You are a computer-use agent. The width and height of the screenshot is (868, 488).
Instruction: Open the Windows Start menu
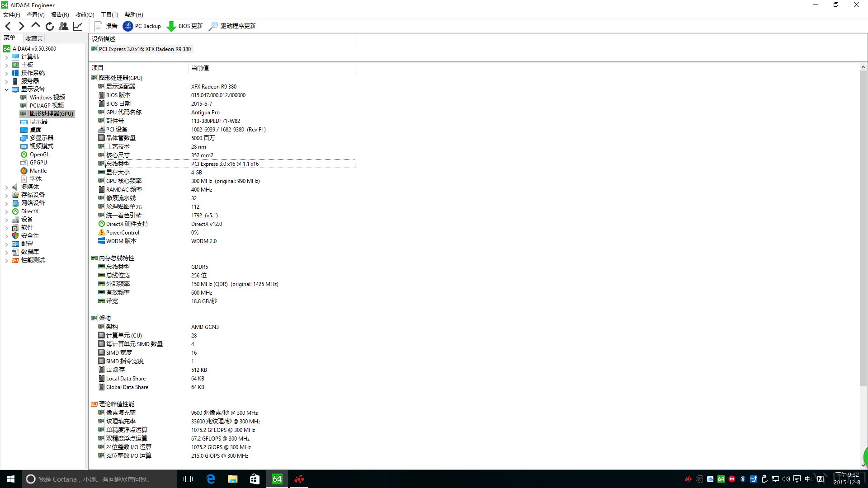point(11,479)
